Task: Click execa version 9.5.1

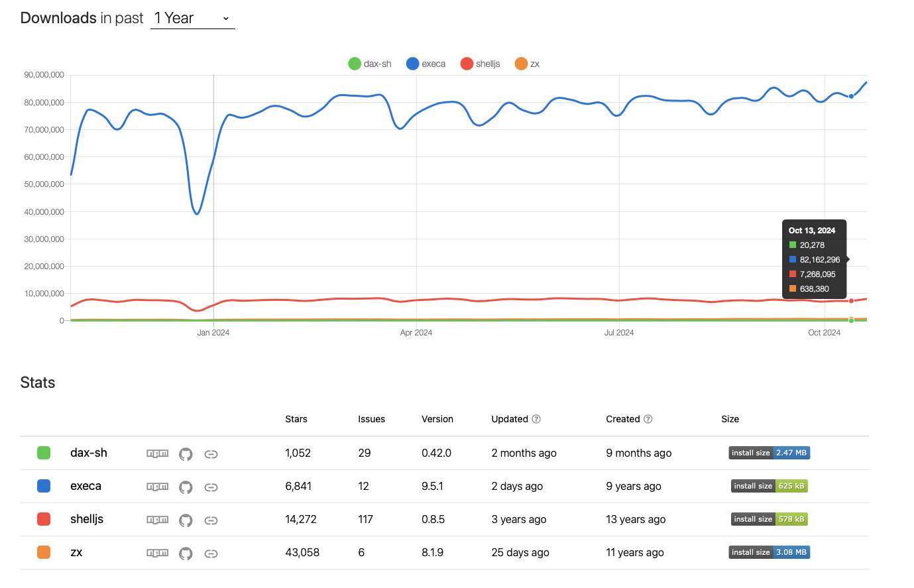Action: pyautogui.click(x=432, y=486)
